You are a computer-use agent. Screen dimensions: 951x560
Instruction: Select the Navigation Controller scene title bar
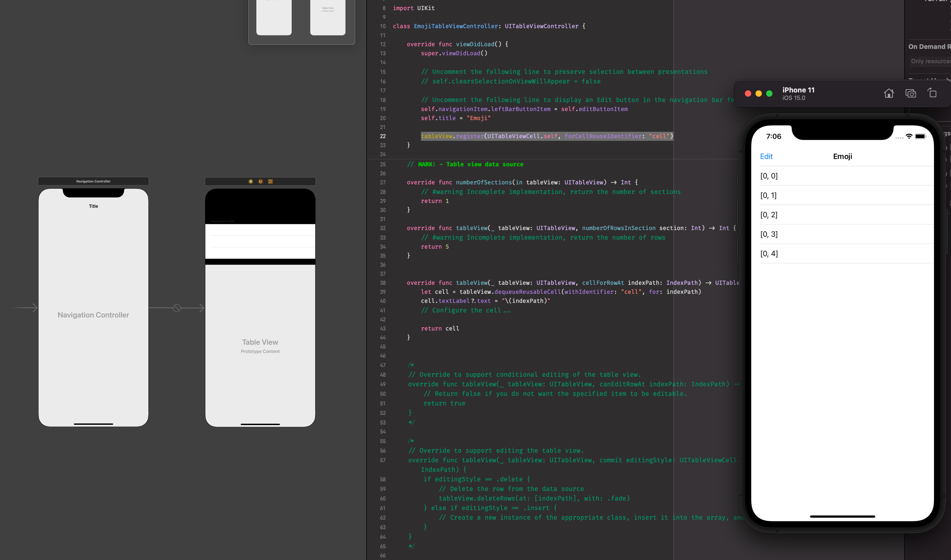pos(93,181)
